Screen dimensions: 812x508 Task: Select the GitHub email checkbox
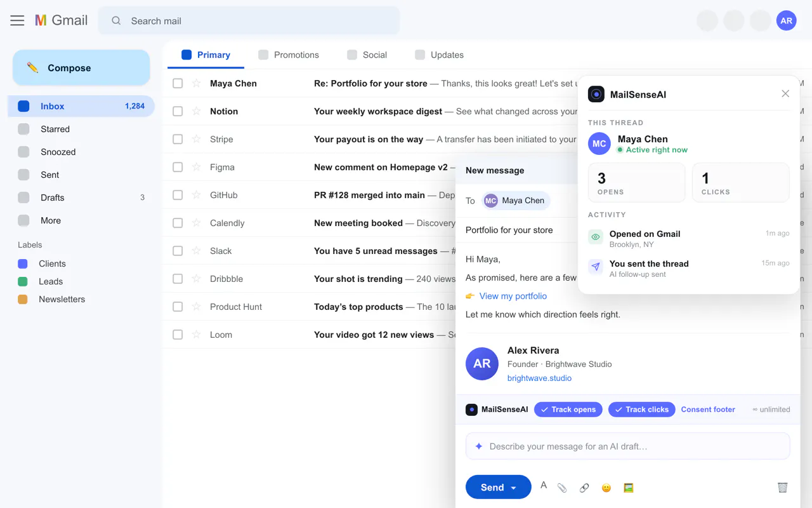tap(178, 195)
